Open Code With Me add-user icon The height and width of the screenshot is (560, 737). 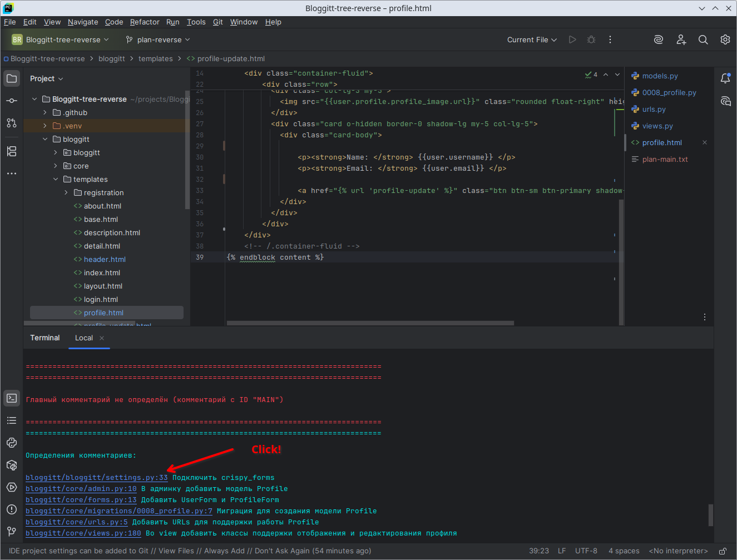681,39
